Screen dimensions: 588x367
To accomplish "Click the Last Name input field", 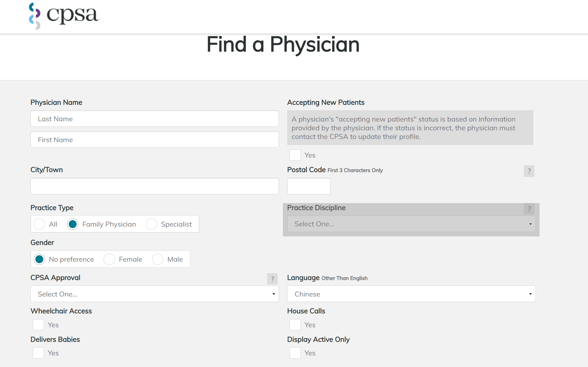I will [154, 118].
